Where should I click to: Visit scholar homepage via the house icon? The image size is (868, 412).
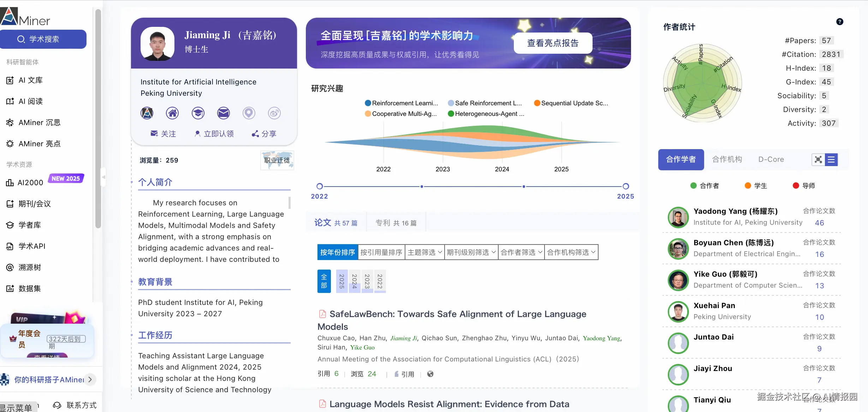point(172,113)
